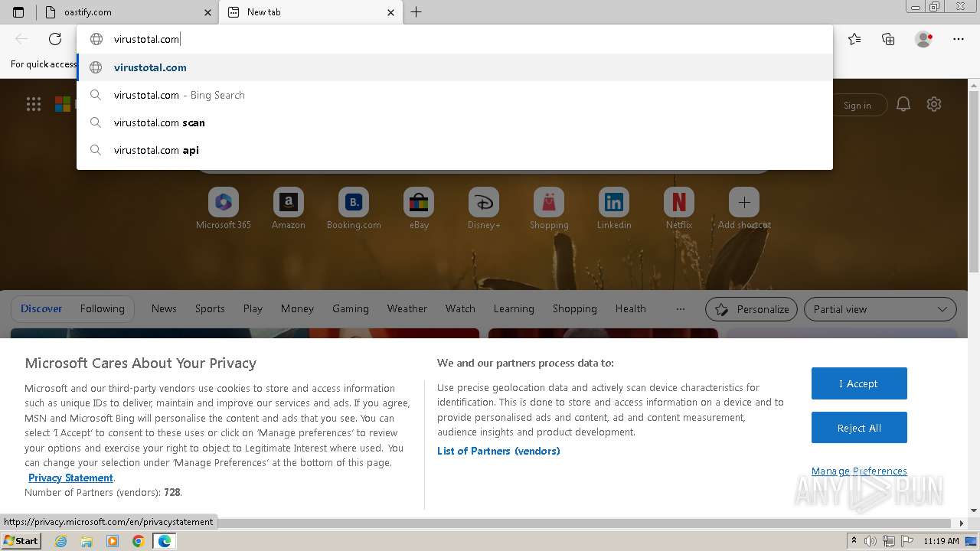Image resolution: width=980 pixels, height=551 pixels.
Task: Click the address bar with virustotal.com
Action: (455, 39)
